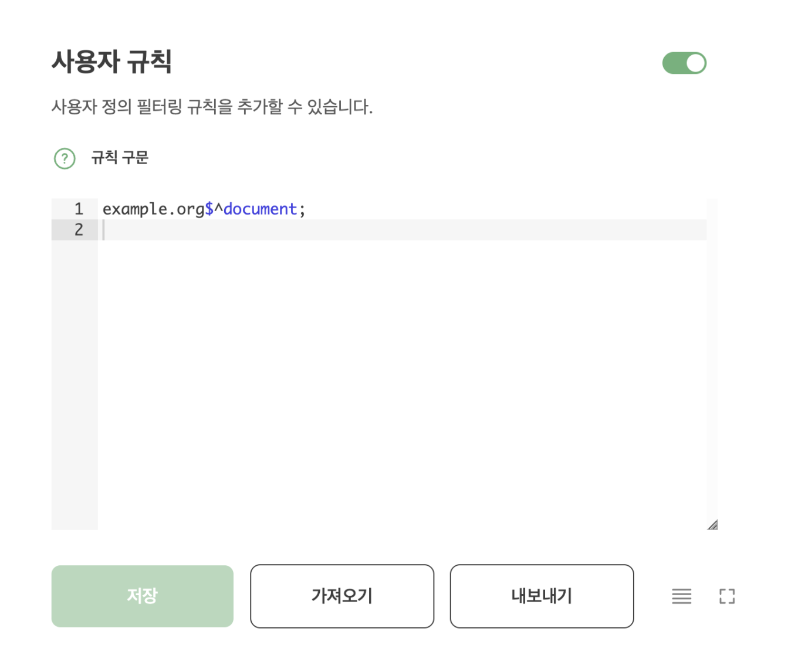Viewport: 798px width, 672px height.
Task: Click on the 'document' modifier text
Action: coord(260,209)
